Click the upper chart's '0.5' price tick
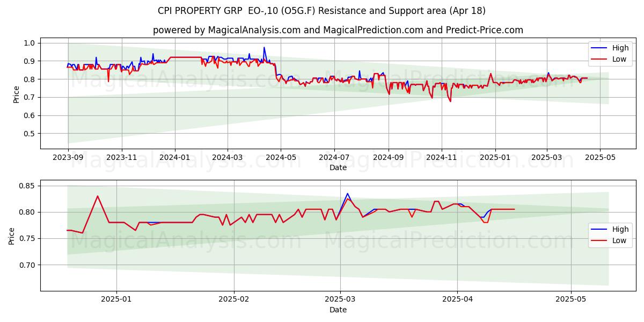 pyautogui.click(x=30, y=134)
